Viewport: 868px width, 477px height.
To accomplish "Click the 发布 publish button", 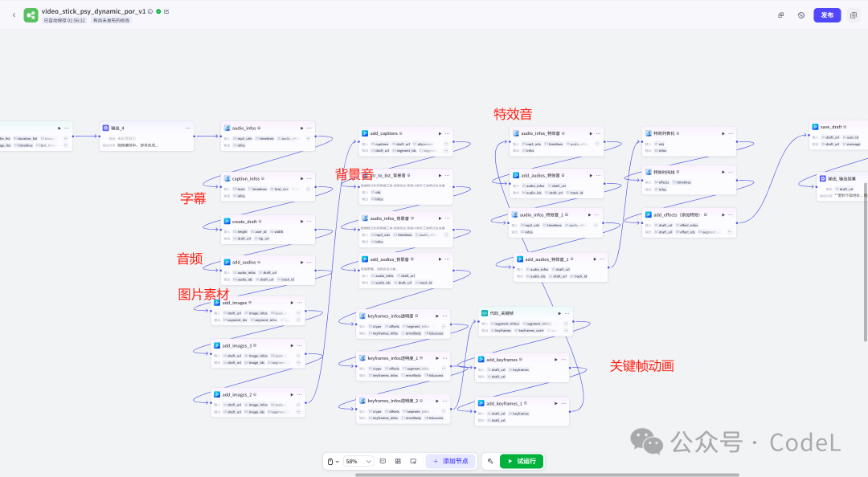I will (x=827, y=15).
